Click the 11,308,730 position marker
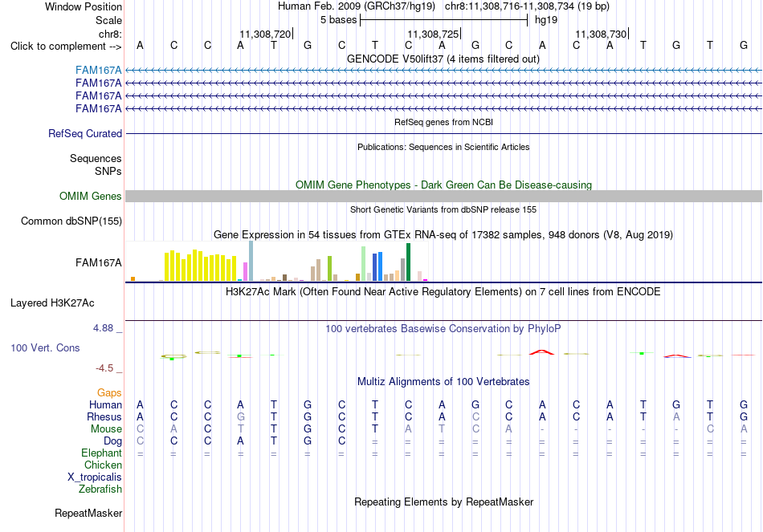This screenshot has height=532, width=763. 601,34
